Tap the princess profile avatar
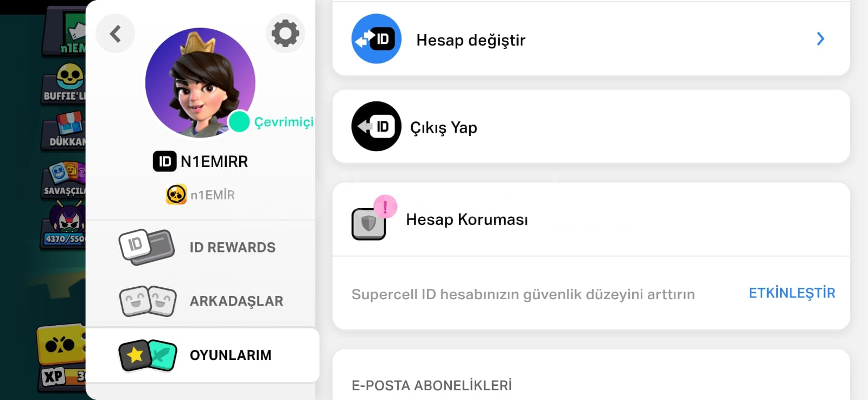Image resolution: width=868 pixels, height=400 pixels. click(200, 83)
